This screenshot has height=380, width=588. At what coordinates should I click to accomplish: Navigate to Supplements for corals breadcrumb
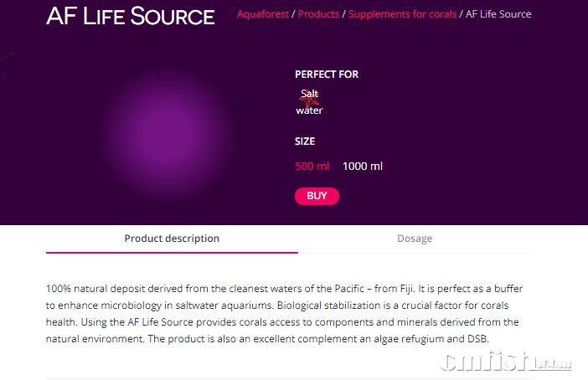tap(403, 14)
